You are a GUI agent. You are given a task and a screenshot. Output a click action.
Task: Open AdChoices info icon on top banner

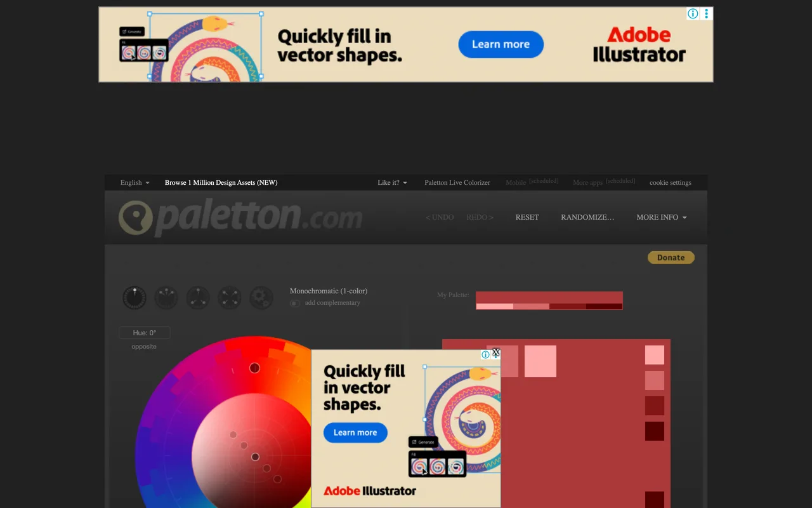pyautogui.click(x=693, y=13)
